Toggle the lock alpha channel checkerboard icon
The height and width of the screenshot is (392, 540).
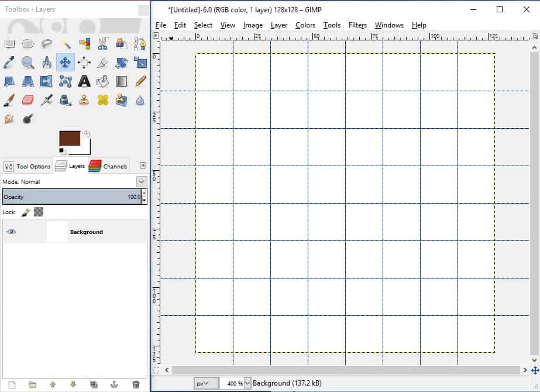click(39, 212)
